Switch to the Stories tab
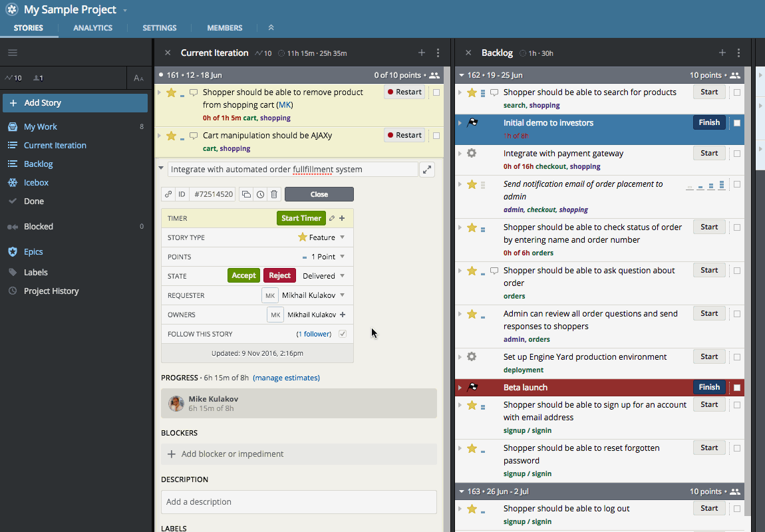Screen dimensions: 765x532 tap(29, 28)
